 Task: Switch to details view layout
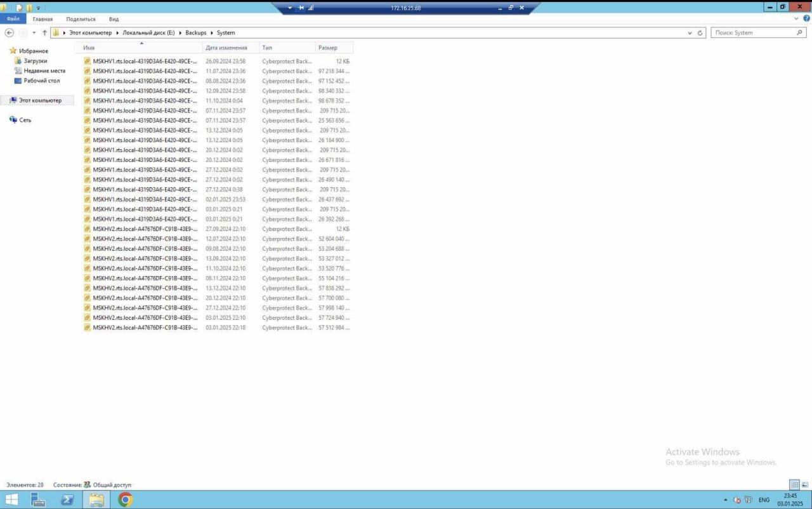[794, 485]
